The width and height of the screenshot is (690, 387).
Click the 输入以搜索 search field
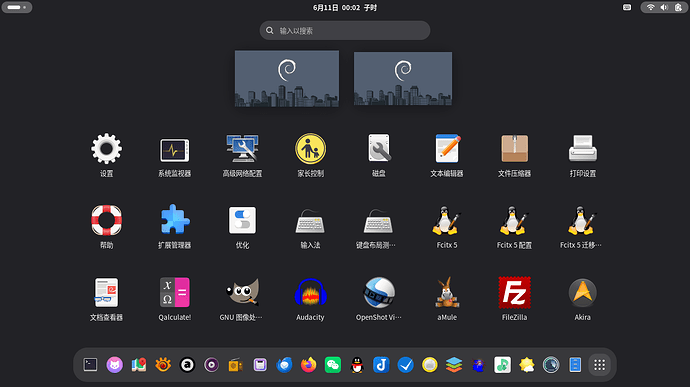click(x=345, y=30)
